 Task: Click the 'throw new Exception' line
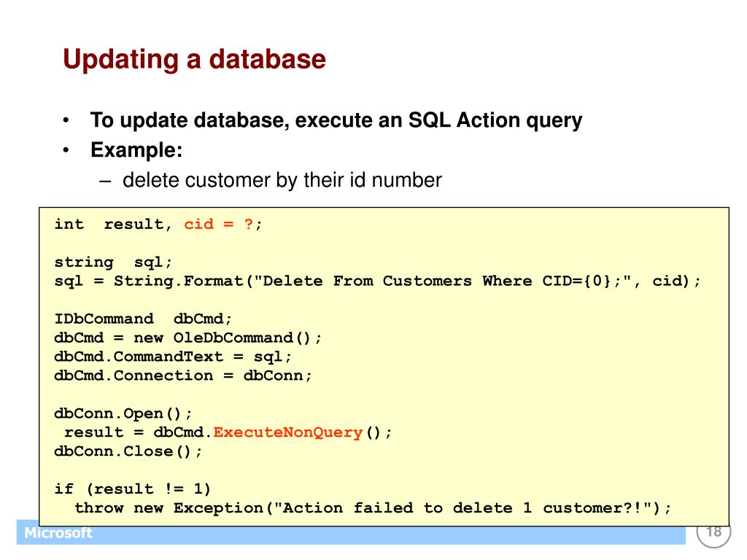tap(373, 508)
